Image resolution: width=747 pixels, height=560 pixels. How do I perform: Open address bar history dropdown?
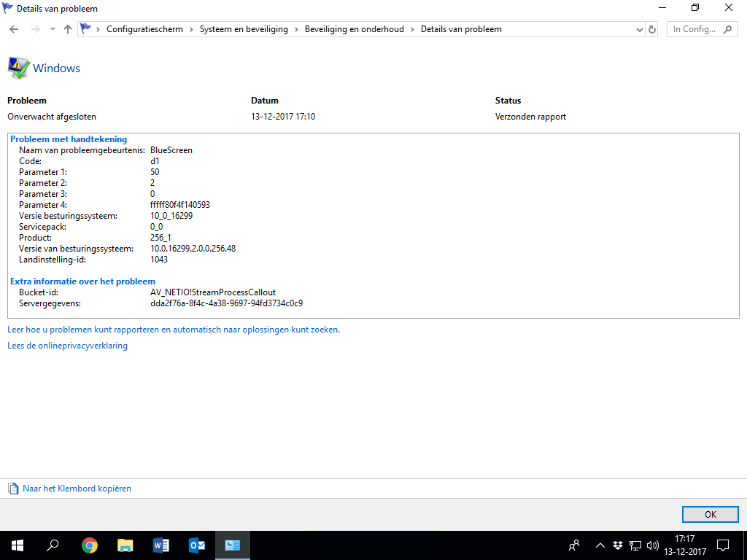639,29
